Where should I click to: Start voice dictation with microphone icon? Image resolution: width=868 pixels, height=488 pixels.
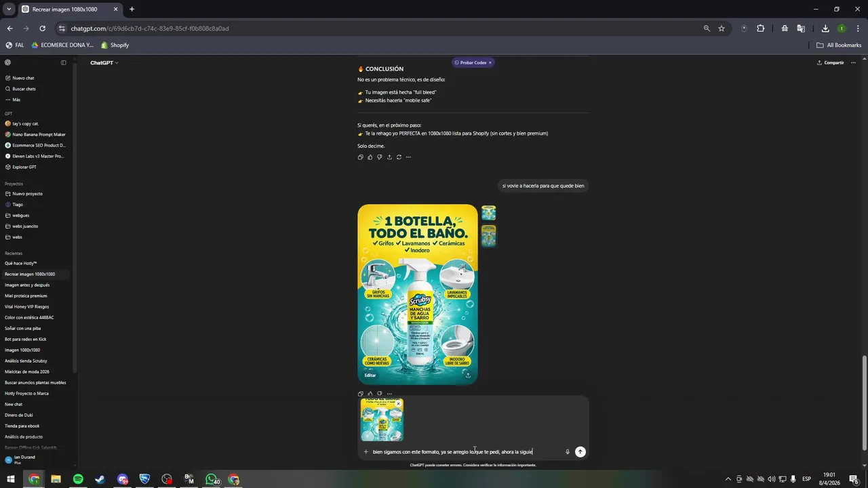tap(568, 452)
